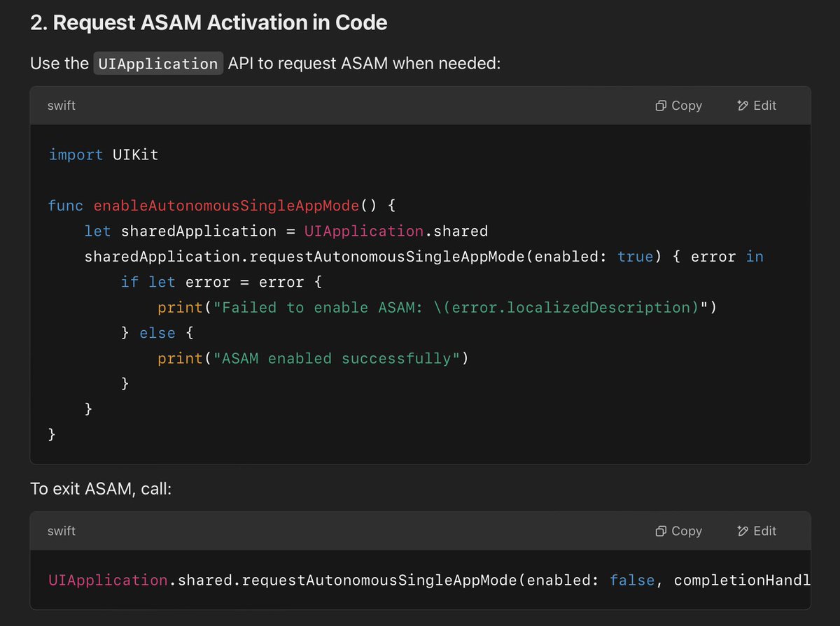Click the "} else {" line
The image size is (840, 626).
[157, 333]
